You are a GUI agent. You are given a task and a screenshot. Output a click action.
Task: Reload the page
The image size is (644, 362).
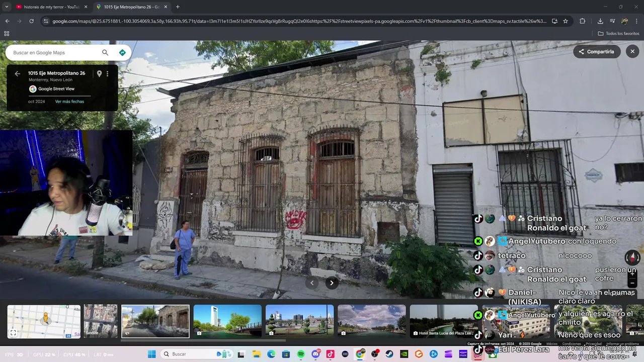[x=31, y=21]
